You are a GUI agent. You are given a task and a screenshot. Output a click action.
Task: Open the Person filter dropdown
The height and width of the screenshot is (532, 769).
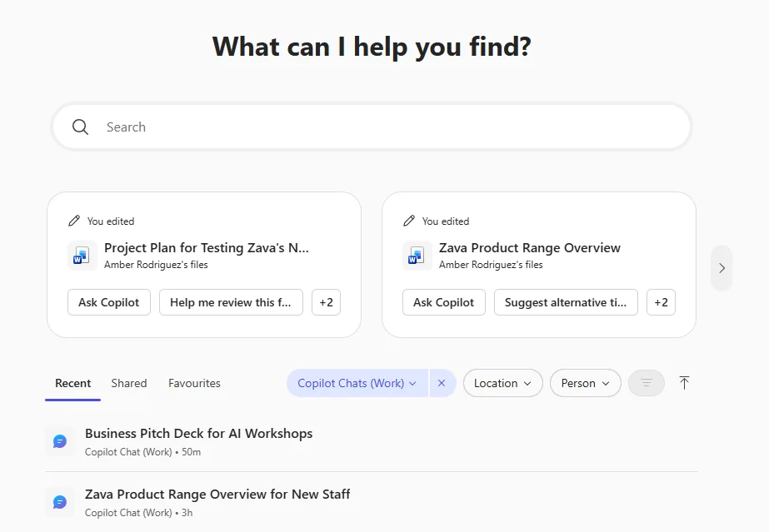586,383
